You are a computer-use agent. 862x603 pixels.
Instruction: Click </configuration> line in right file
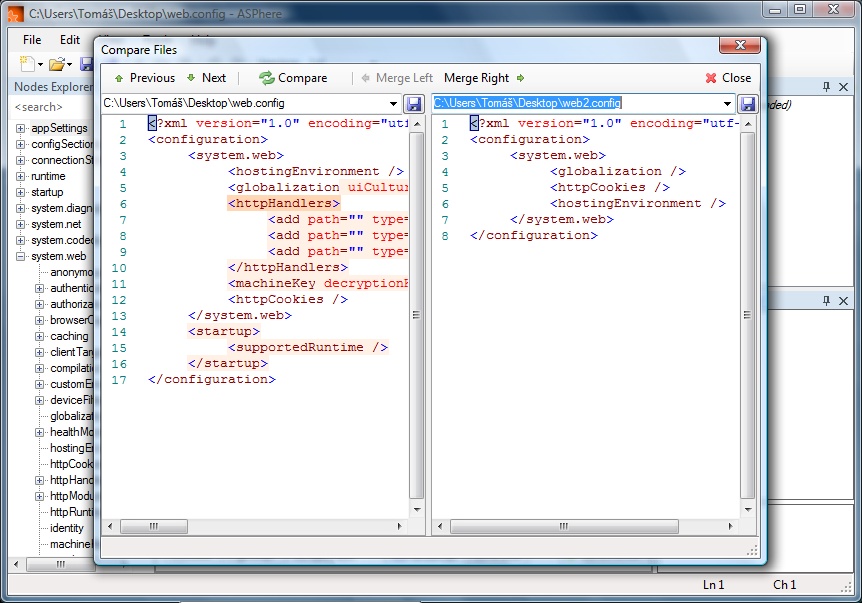coord(533,235)
